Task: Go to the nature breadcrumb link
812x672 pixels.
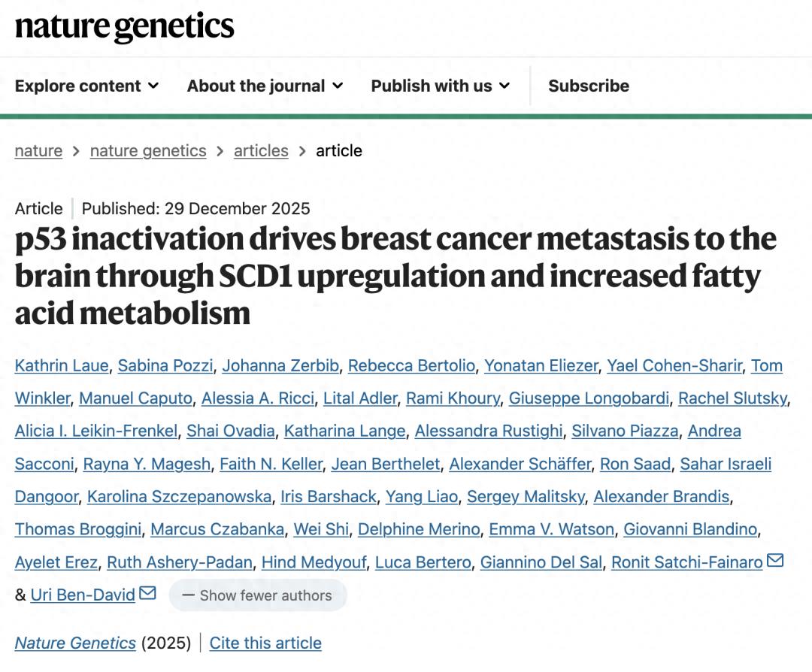Action: pyautogui.click(x=38, y=150)
